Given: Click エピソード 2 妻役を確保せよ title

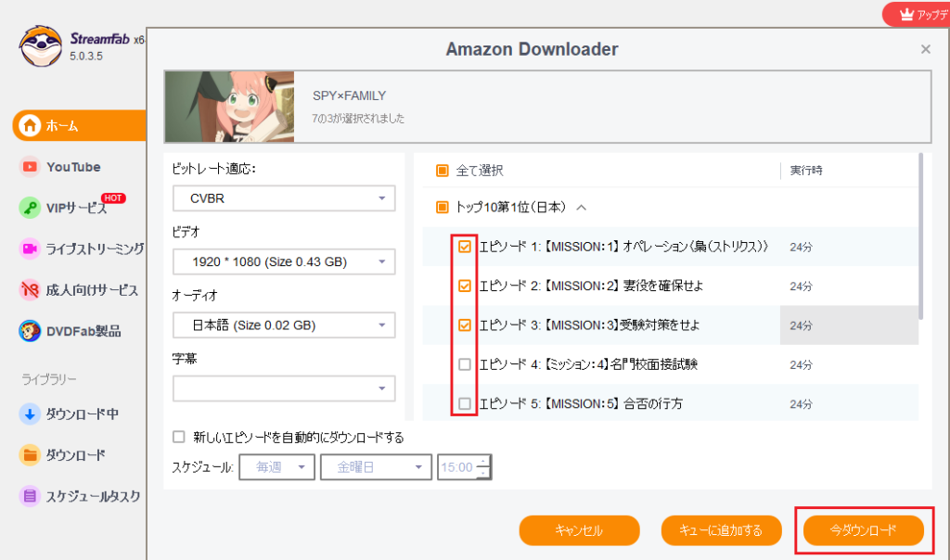Looking at the screenshot, I should (591, 286).
